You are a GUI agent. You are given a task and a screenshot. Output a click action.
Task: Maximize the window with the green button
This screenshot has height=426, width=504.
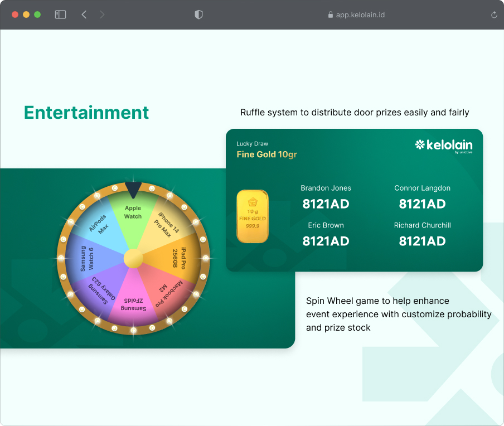click(x=37, y=14)
